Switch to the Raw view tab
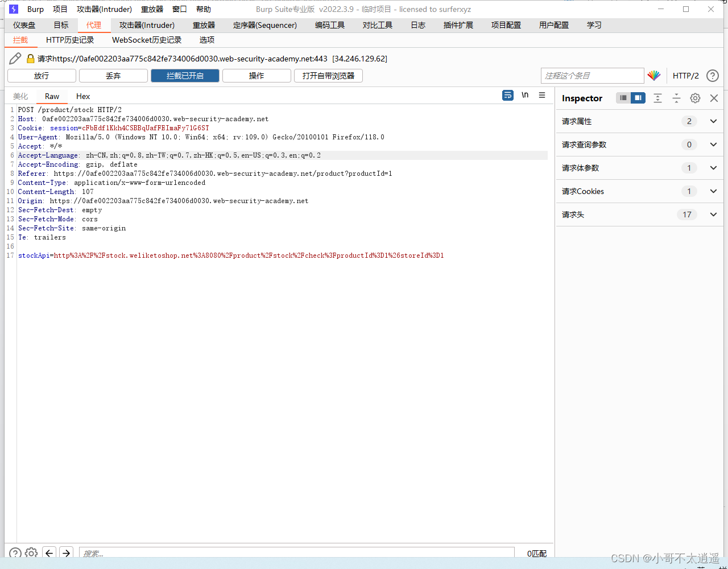The height and width of the screenshot is (569, 728). 52,96
